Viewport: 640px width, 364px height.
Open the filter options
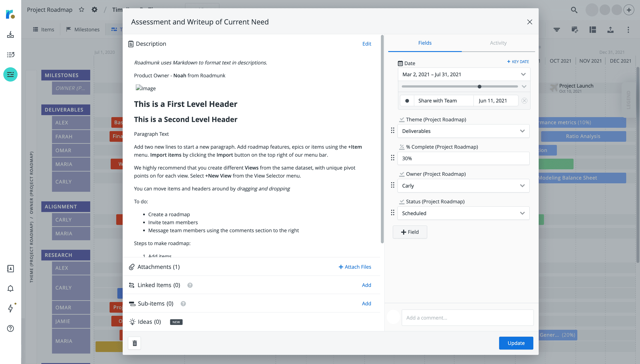(557, 30)
